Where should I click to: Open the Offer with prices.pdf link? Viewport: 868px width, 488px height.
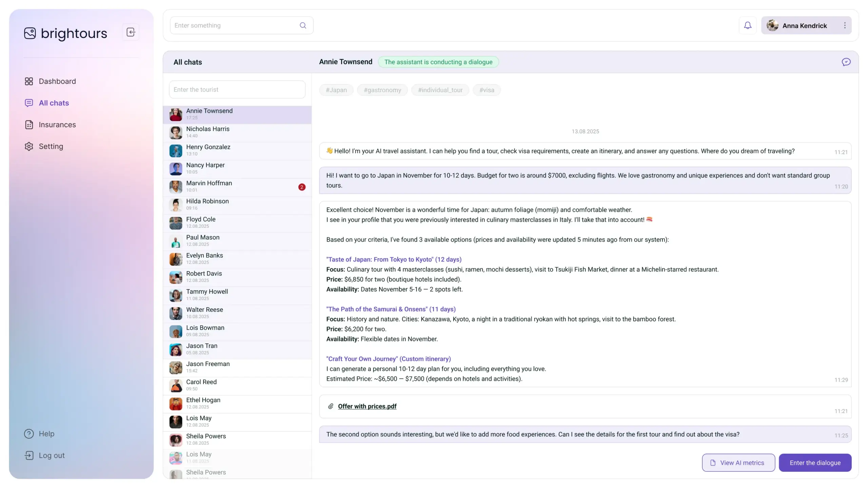pos(367,406)
